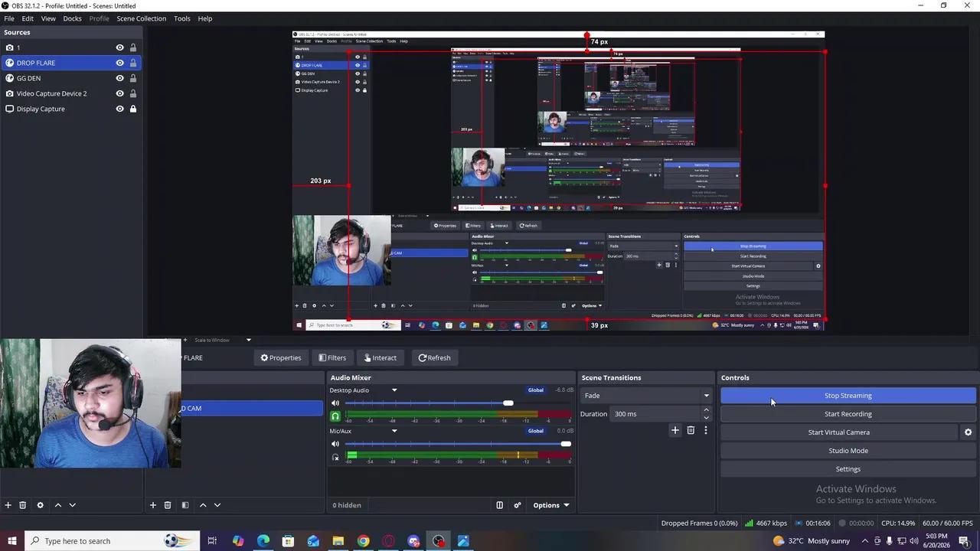
Task: Hide GG DEN source with eye icon
Action: (119, 78)
